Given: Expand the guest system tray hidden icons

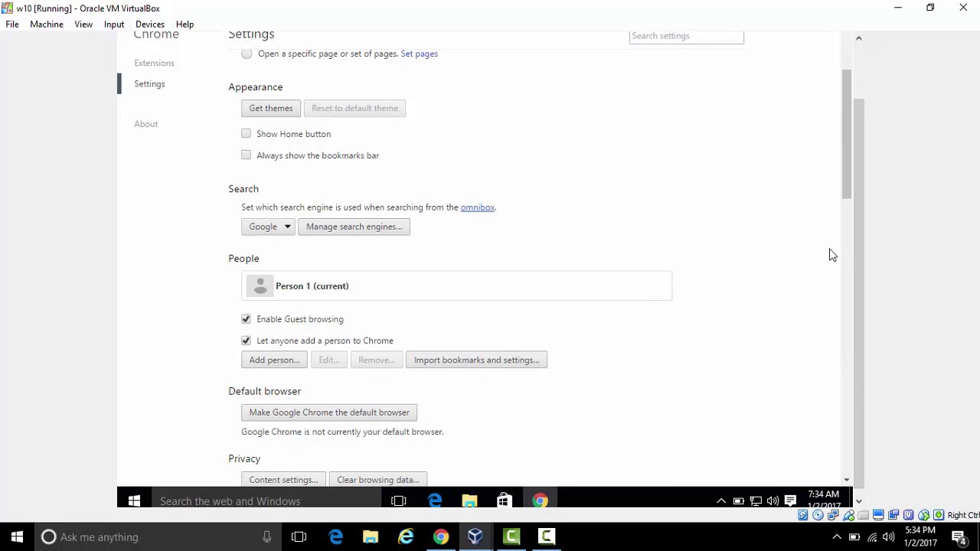Looking at the screenshot, I should click(721, 501).
